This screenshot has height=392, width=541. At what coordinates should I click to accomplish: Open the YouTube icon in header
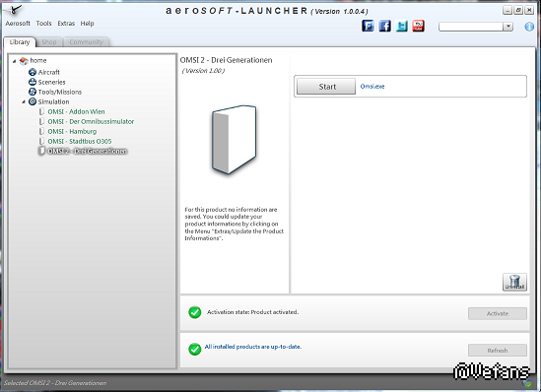point(418,26)
